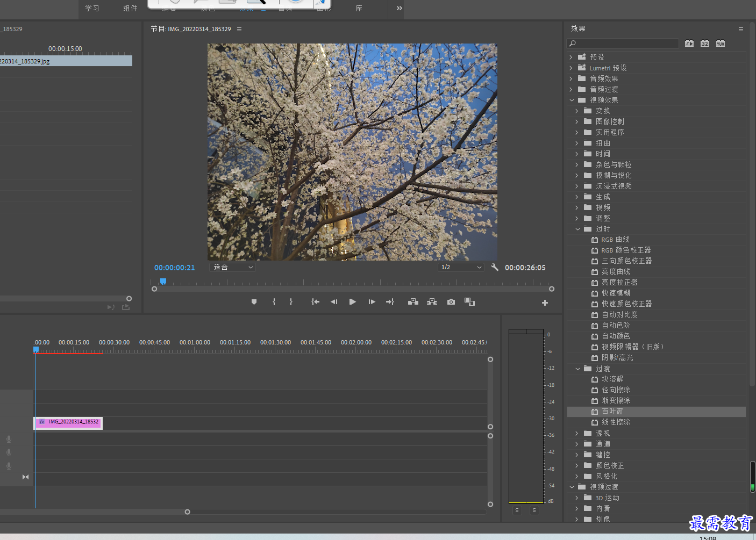Screen dimensions: 756x540
Task: Click Go to Out point button
Action: click(x=390, y=302)
